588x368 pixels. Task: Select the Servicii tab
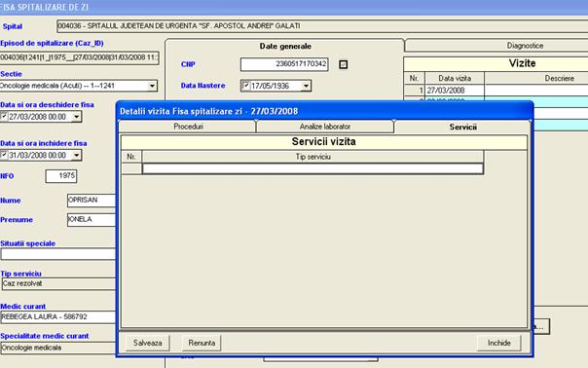462,128
